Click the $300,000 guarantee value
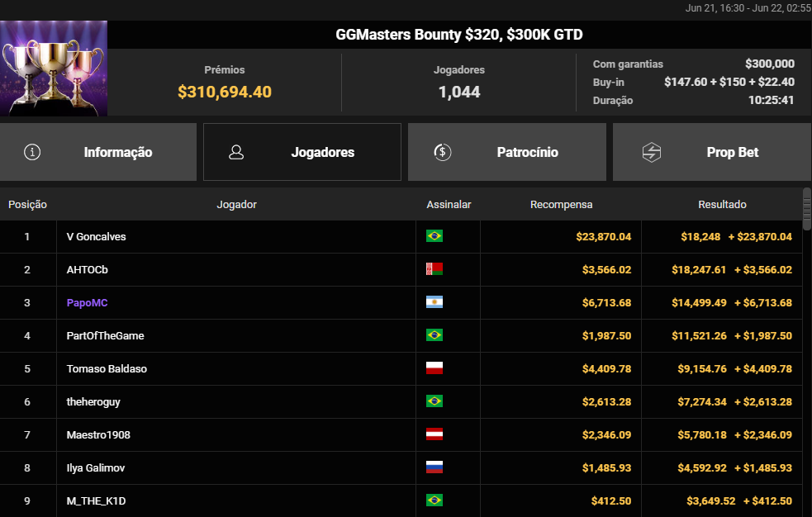The height and width of the screenshot is (517, 812). pyautogui.click(x=770, y=64)
